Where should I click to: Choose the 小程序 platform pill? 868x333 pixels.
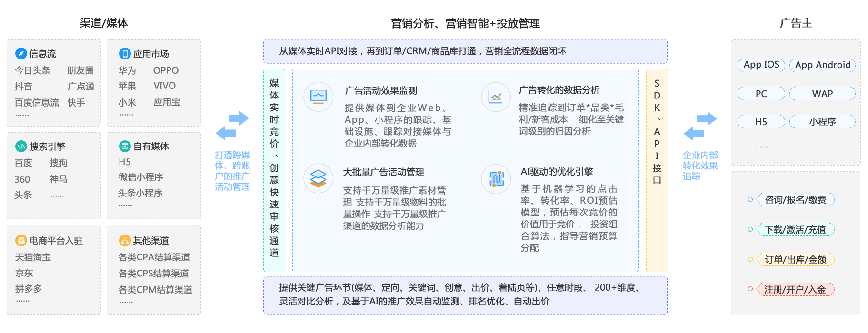click(x=822, y=122)
